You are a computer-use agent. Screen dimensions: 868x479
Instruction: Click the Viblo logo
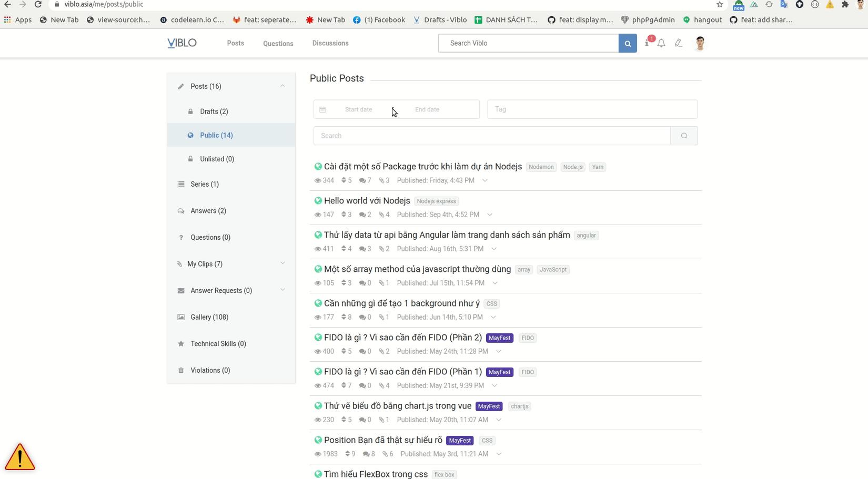(182, 43)
